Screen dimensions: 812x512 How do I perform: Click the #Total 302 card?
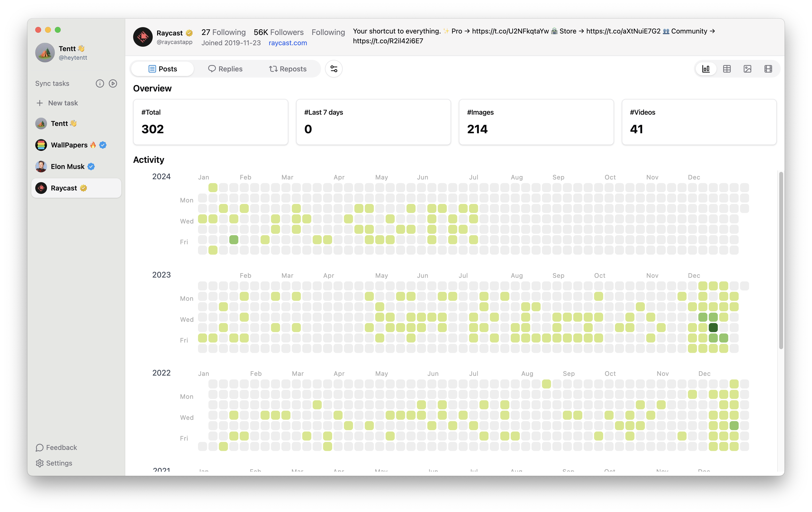point(210,122)
